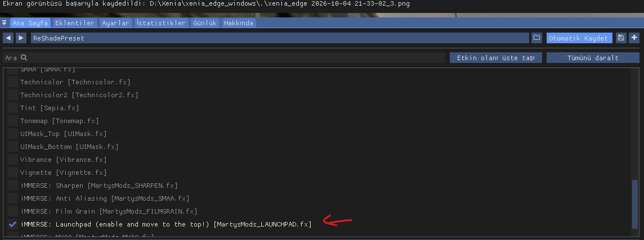Select Tonemap [Tonemap.fx] row text
The height and width of the screenshot is (240, 644).
(x=60, y=121)
